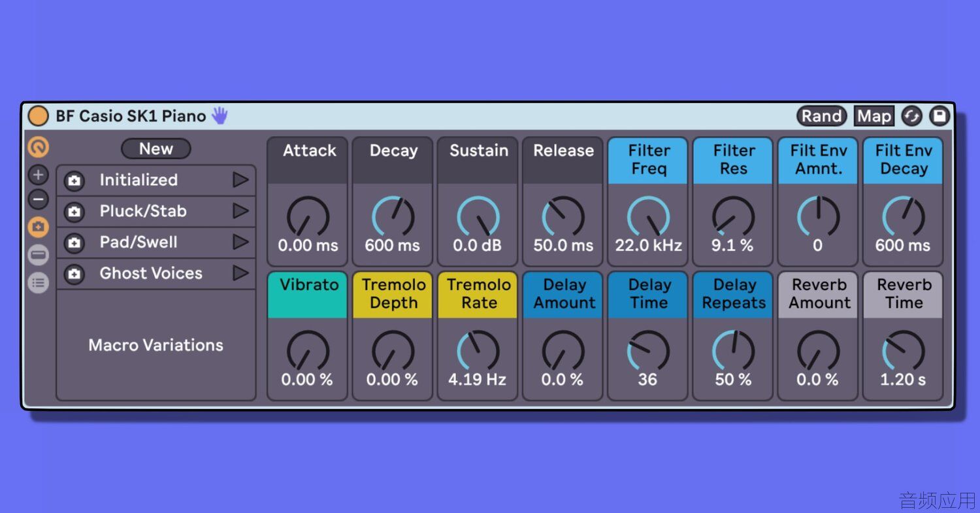Click the Delay Repeats macro knob
This screenshot has width=980, height=513.
click(733, 351)
